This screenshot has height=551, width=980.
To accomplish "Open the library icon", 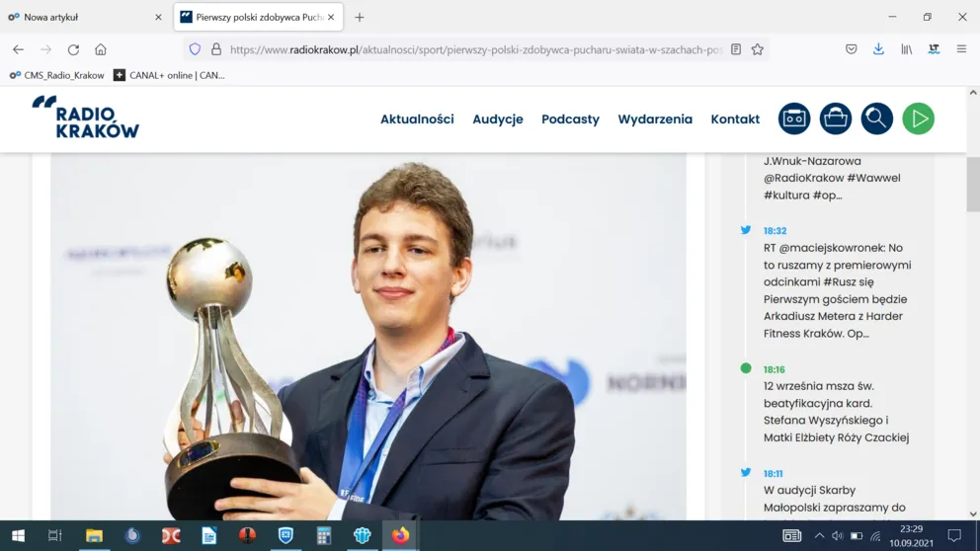I will pos(906,49).
